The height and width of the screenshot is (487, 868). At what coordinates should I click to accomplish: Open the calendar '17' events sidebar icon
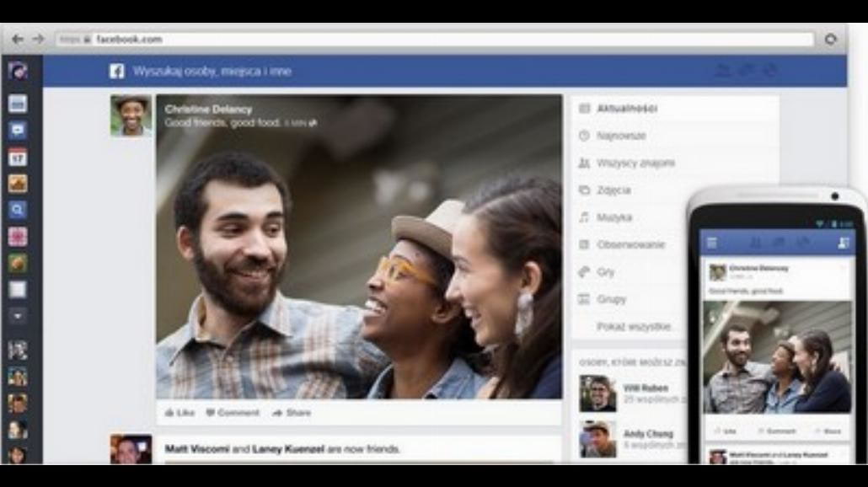click(x=18, y=158)
